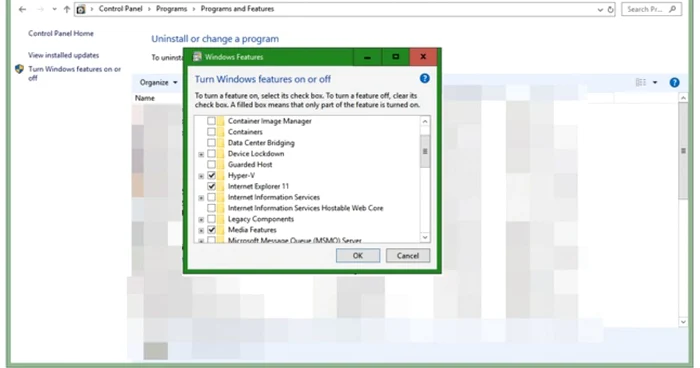Screen dimensions: 700x368
Task: Check the Legacy Components checkbox
Action: tap(212, 219)
